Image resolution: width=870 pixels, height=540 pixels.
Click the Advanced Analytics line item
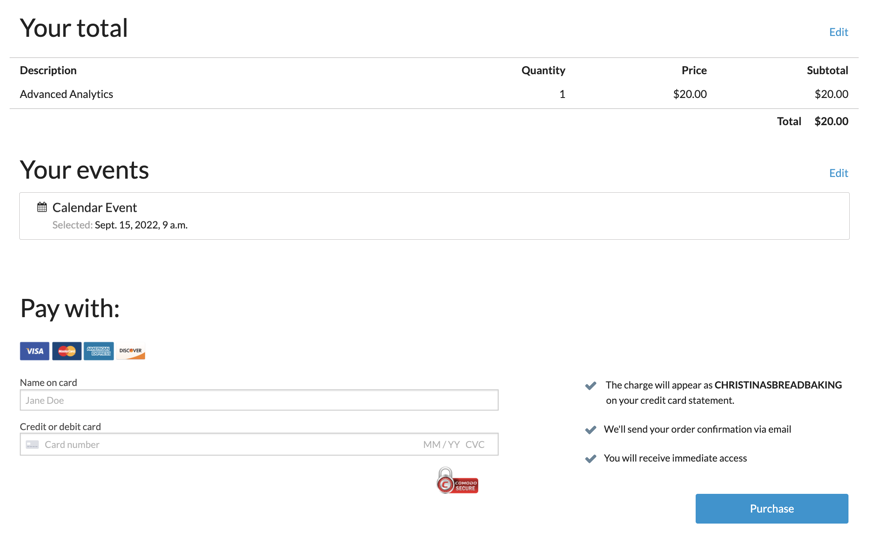(66, 94)
